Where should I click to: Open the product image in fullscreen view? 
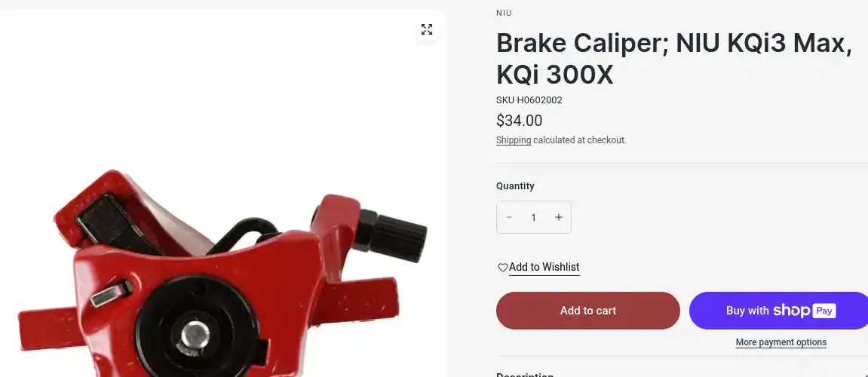click(x=426, y=29)
